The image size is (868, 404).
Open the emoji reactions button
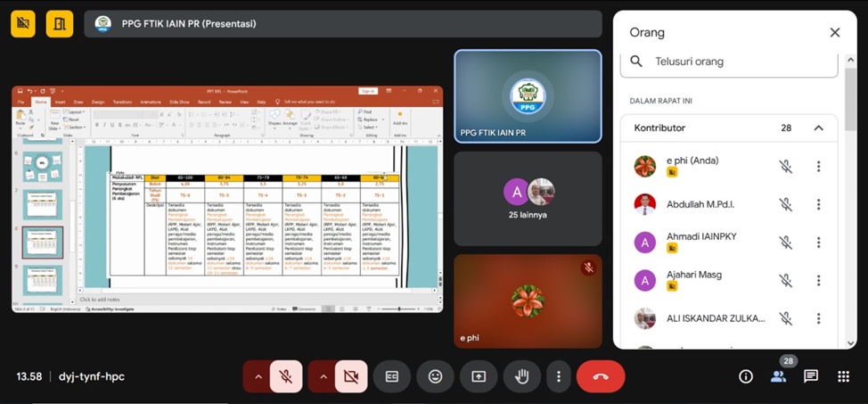point(435,376)
